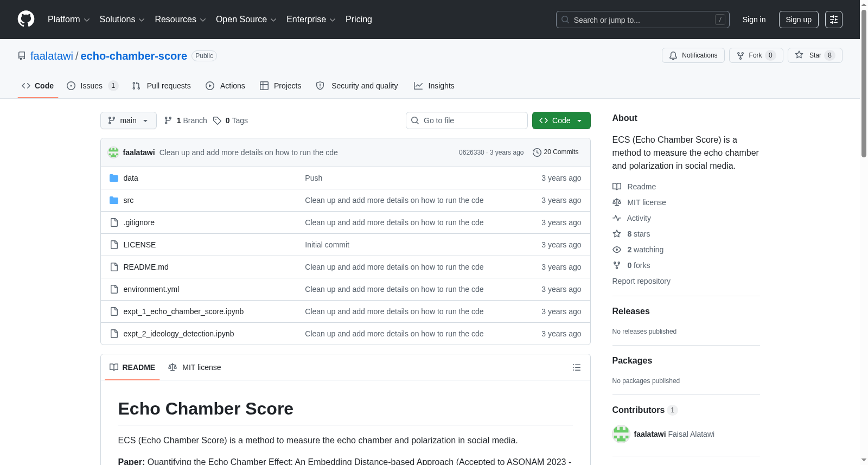Open the README outline icon
The width and height of the screenshot is (868, 465).
click(577, 367)
